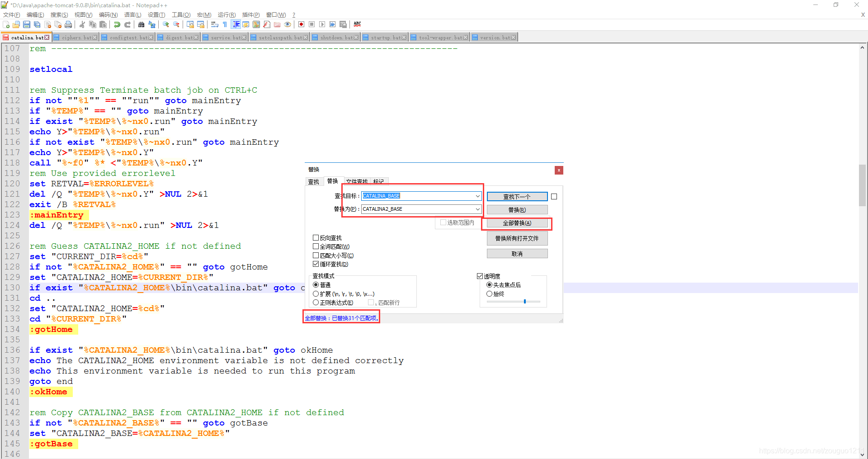
Task: Toggle word wrap toolbar icon
Action: (x=215, y=24)
